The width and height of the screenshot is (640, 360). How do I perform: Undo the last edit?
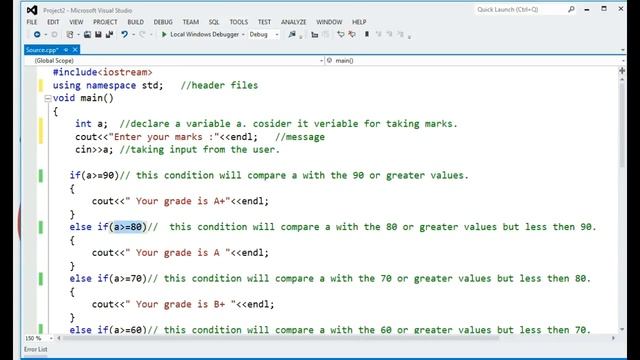[x=124, y=35]
